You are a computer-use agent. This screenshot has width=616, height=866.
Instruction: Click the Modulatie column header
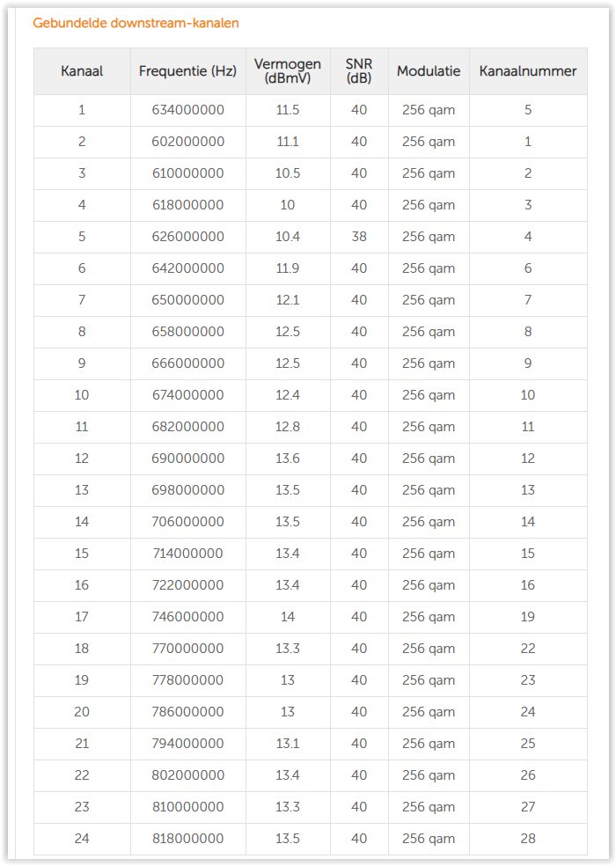[429, 71]
